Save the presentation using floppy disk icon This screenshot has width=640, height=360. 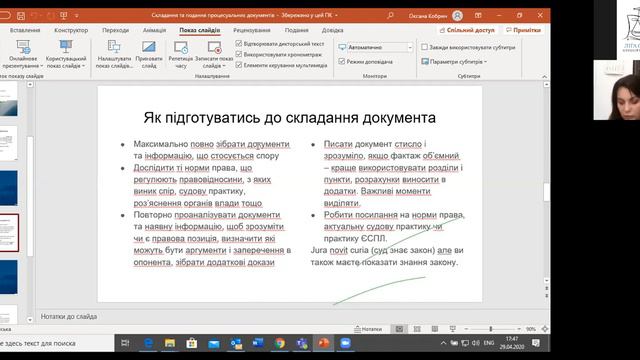click(x=21, y=16)
